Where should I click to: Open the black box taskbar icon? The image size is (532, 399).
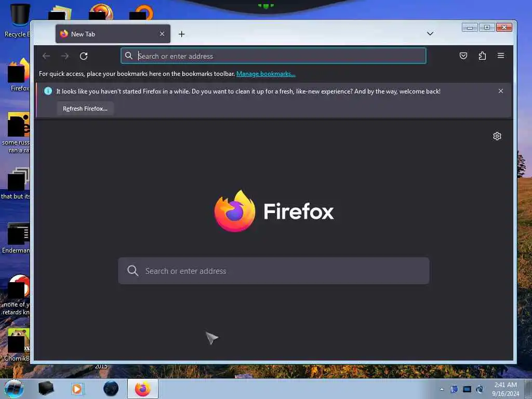click(x=46, y=389)
